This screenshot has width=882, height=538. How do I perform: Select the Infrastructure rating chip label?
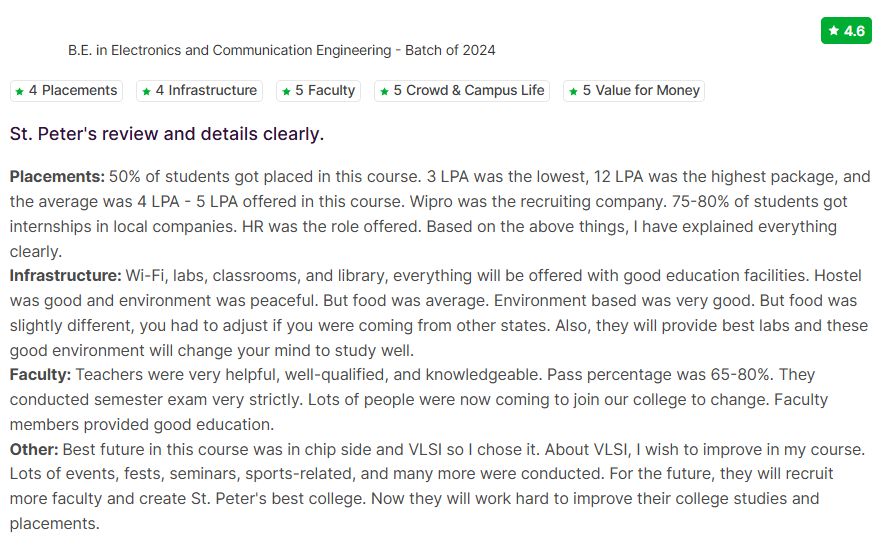(206, 90)
